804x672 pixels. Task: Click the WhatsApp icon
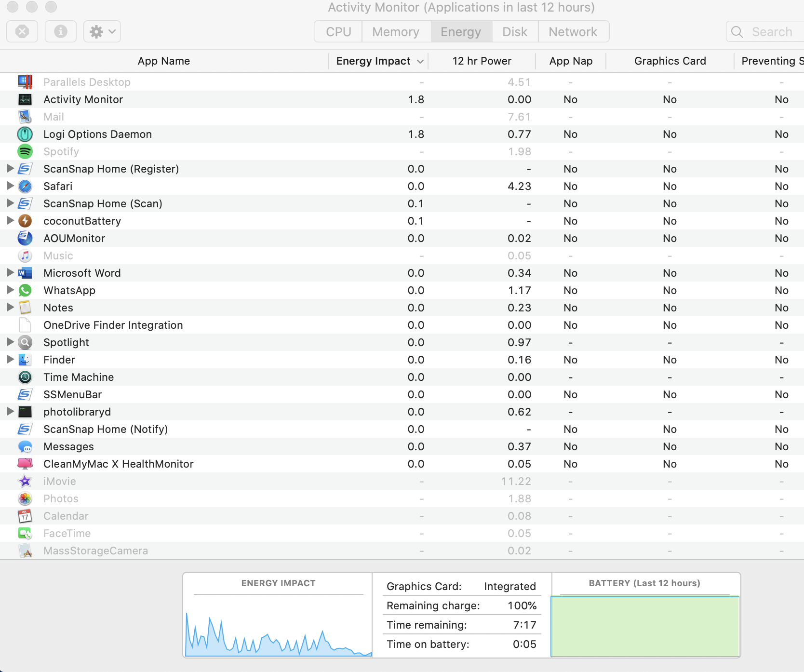click(x=25, y=290)
